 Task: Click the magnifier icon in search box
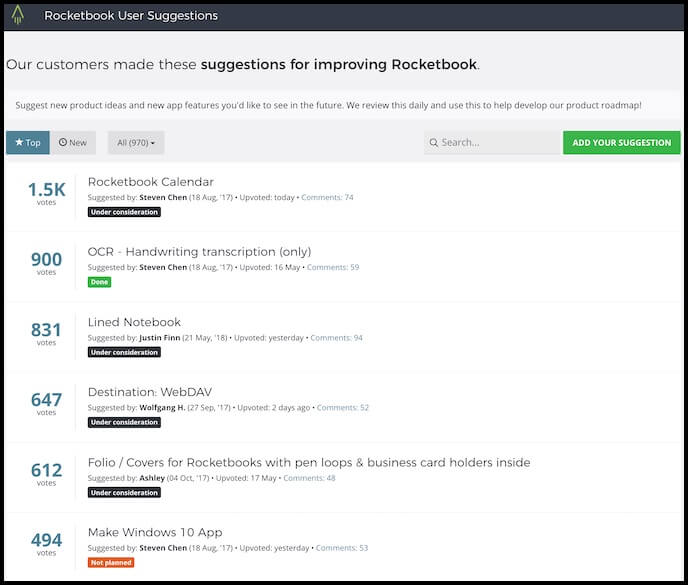pos(433,143)
